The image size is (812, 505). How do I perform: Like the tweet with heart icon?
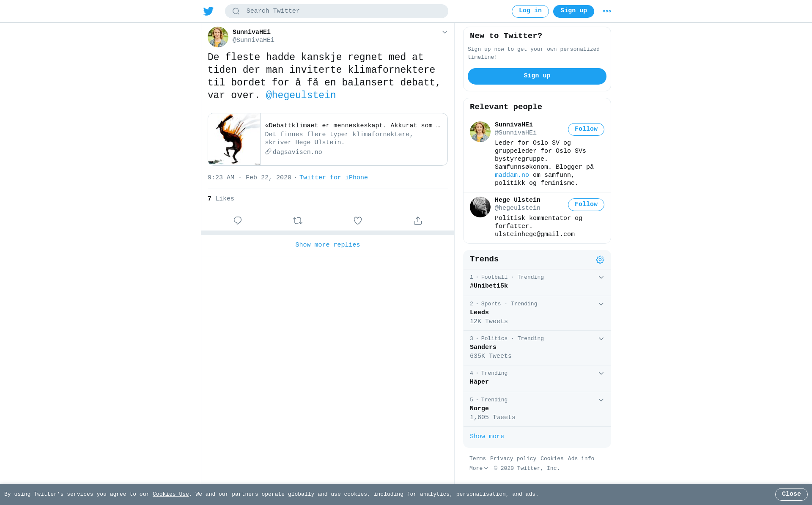pos(358,221)
